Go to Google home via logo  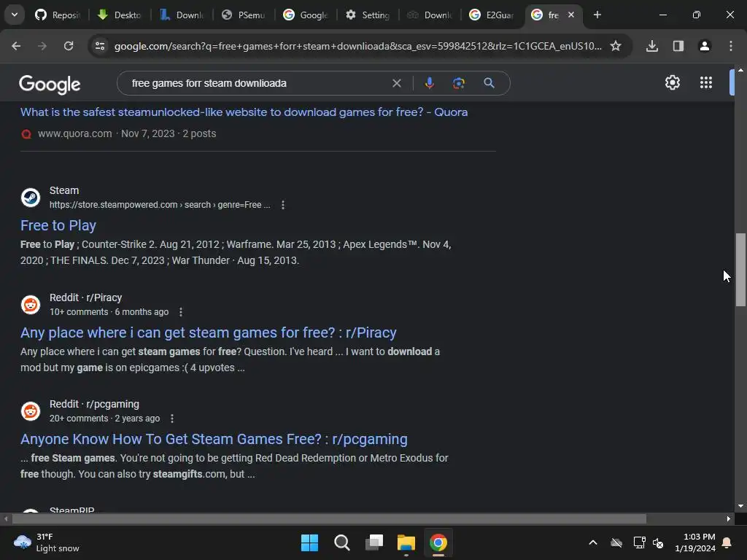tap(50, 84)
